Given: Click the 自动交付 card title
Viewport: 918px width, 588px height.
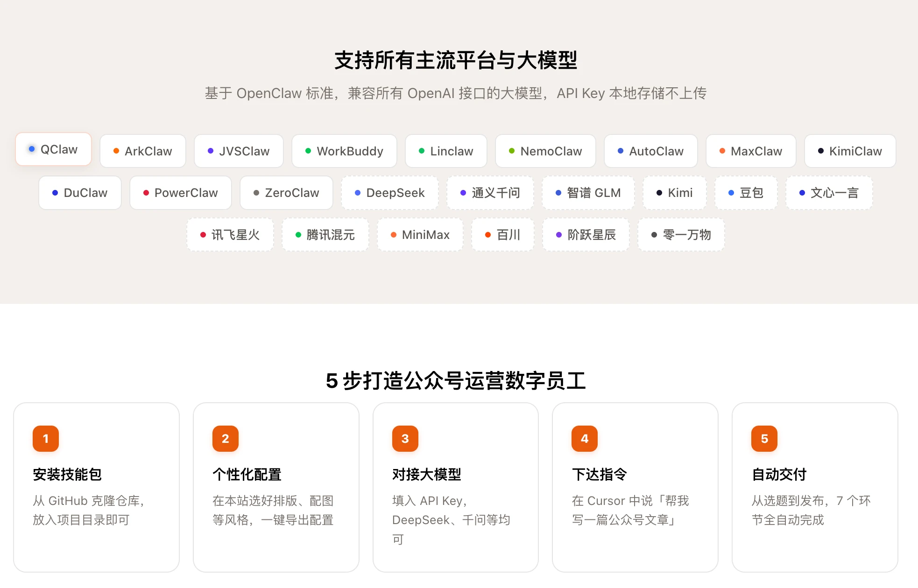Looking at the screenshot, I should pyautogui.click(x=779, y=475).
